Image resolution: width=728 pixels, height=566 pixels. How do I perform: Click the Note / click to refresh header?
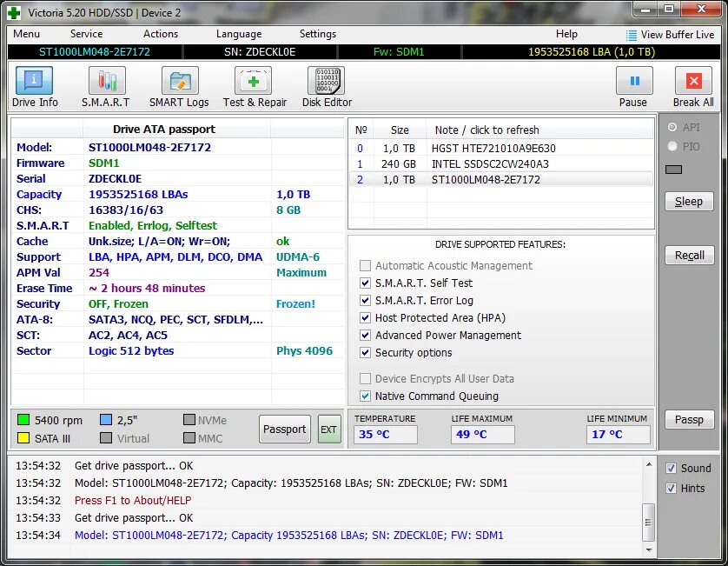pos(540,130)
